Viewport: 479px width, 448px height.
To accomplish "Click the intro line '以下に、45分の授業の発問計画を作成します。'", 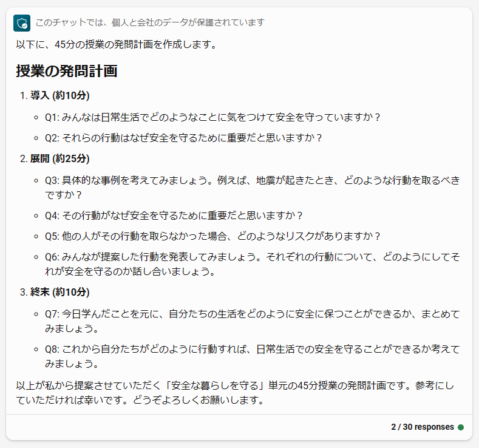I will (117, 44).
